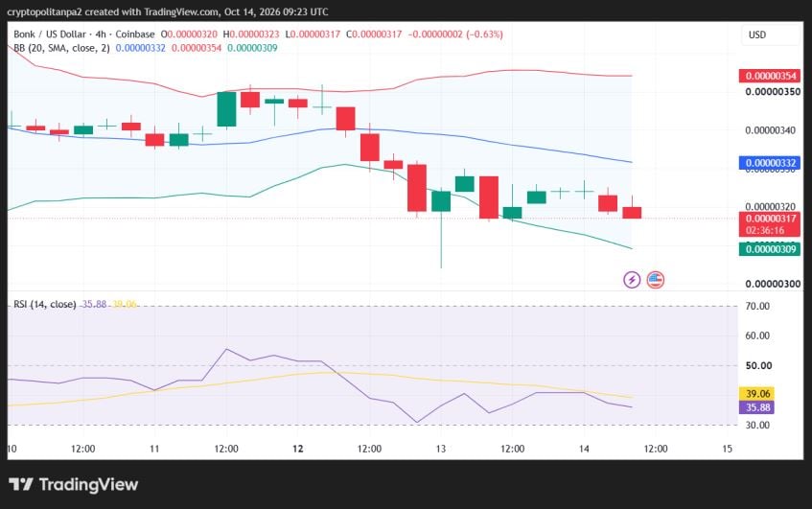Click the purple lightning bolt icon

pyautogui.click(x=632, y=280)
